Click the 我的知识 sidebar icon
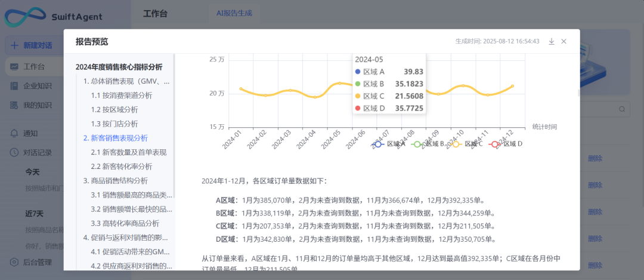This screenshot has height=280, width=644. click(14, 105)
